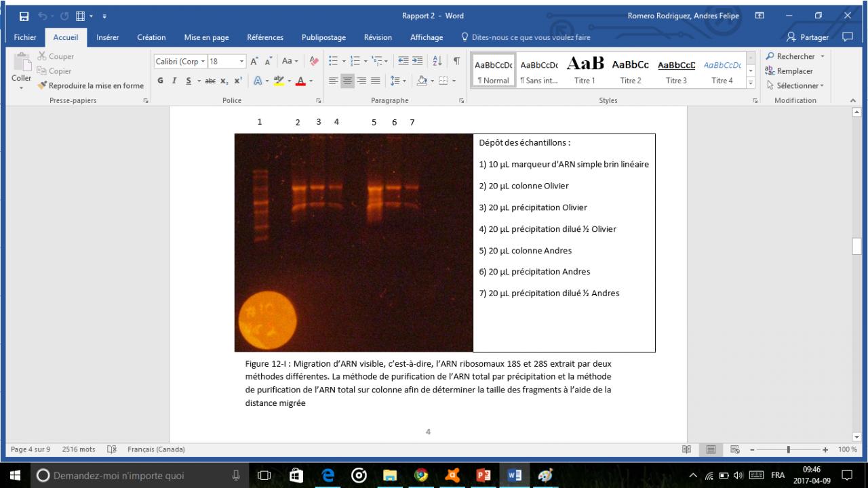Collapse the ribbon with the chevron arrow
This screenshot has height=488, width=868.
853,101
